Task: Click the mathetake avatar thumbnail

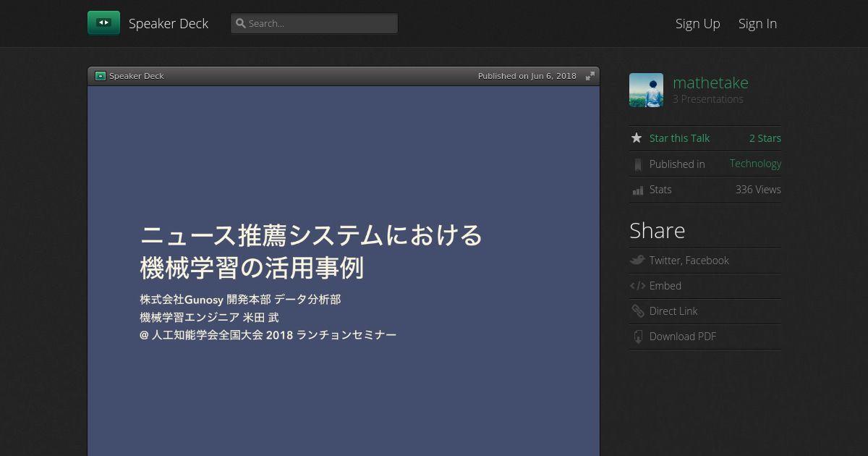Action: [646, 90]
